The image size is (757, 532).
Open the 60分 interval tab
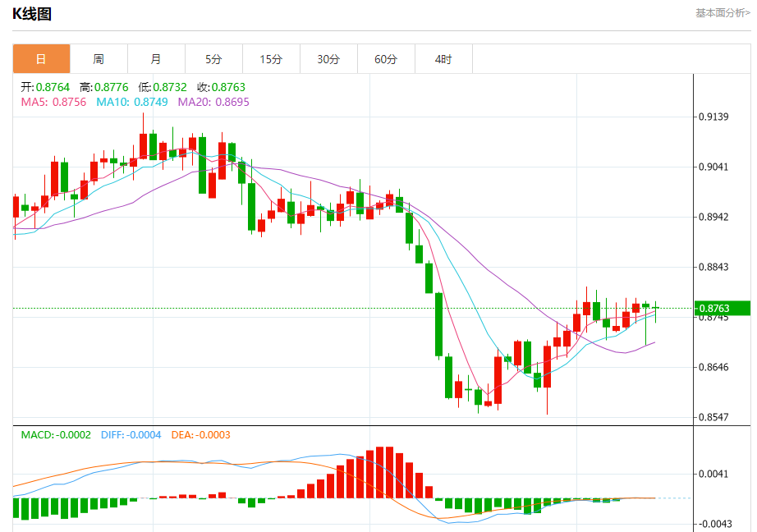click(386, 59)
